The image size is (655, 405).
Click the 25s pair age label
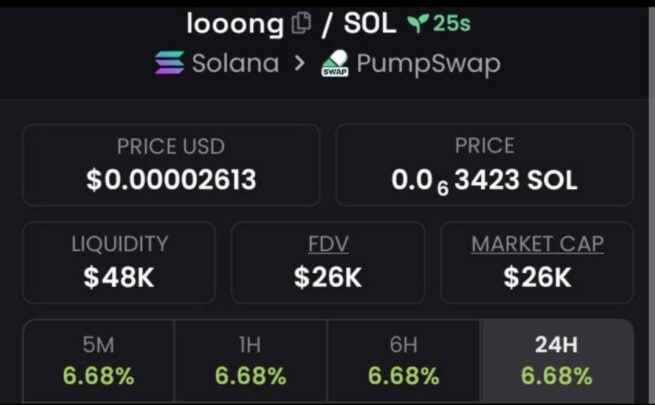click(x=452, y=23)
